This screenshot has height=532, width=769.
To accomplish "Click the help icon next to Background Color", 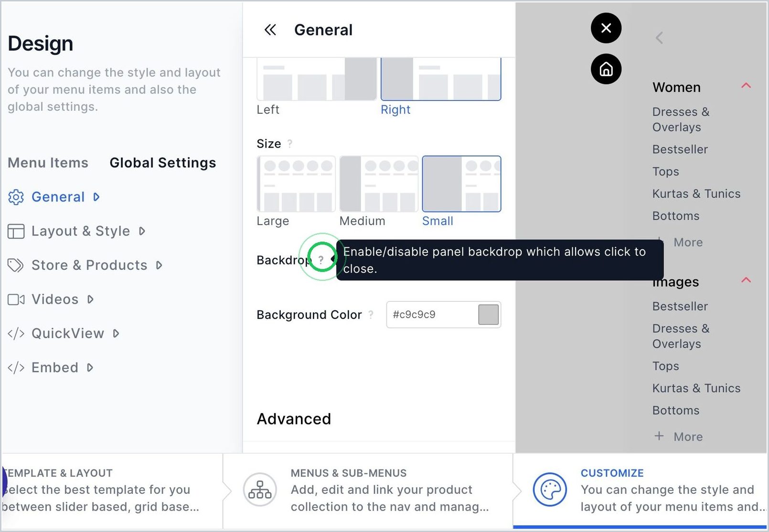I will [x=371, y=315].
